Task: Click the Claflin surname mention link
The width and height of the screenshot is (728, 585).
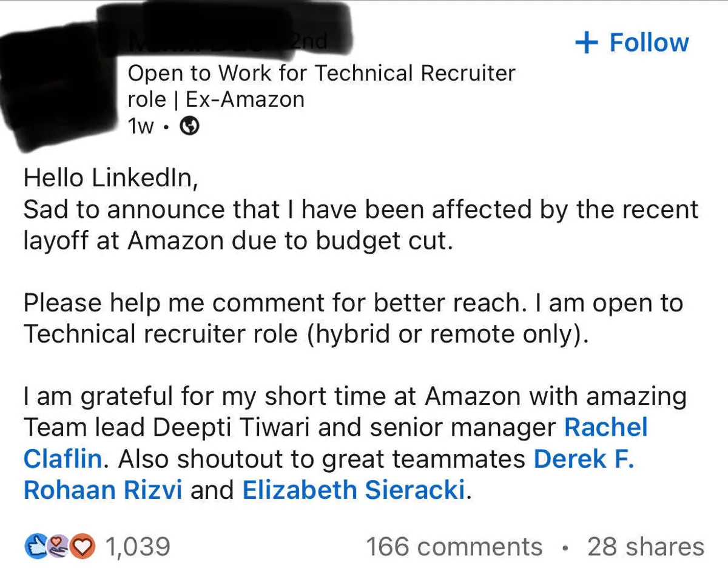Action: click(x=62, y=459)
